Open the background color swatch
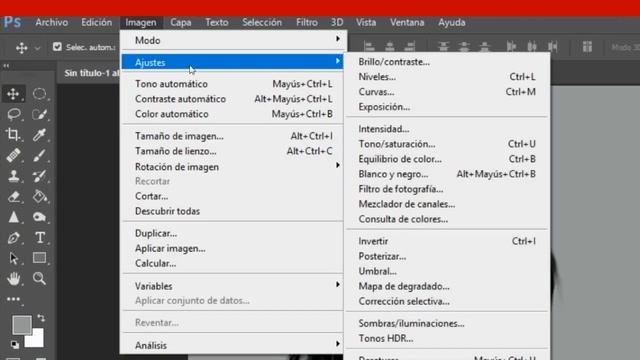The image size is (640, 360). [x=38, y=340]
